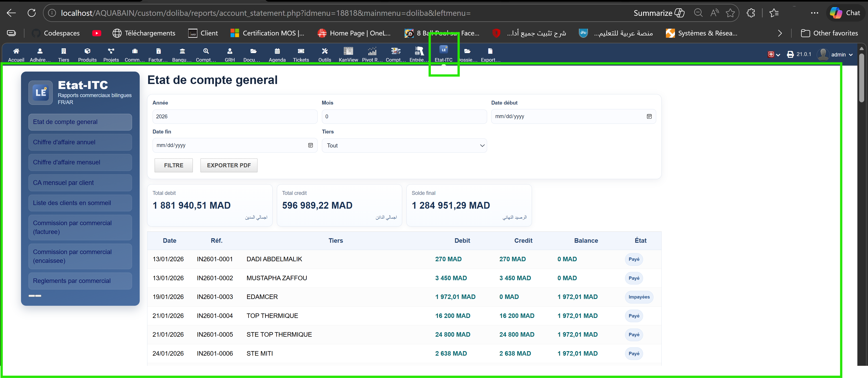Open the GRH module icon
This screenshot has height=378, width=868.
click(229, 51)
